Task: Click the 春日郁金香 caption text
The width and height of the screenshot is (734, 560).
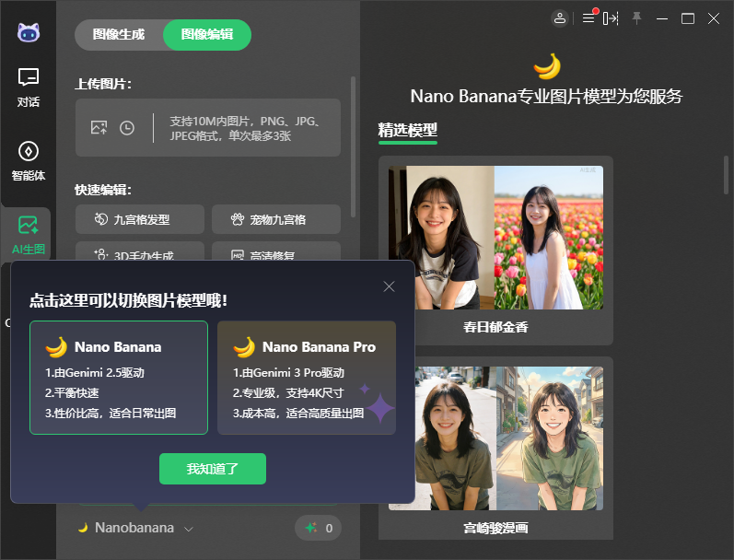Action: point(495,327)
